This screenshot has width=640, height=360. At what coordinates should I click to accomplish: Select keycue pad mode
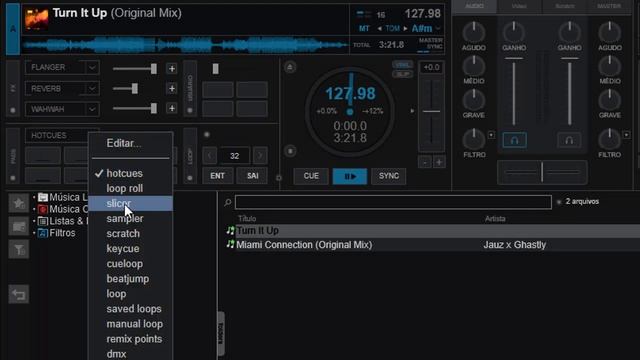coord(122,249)
